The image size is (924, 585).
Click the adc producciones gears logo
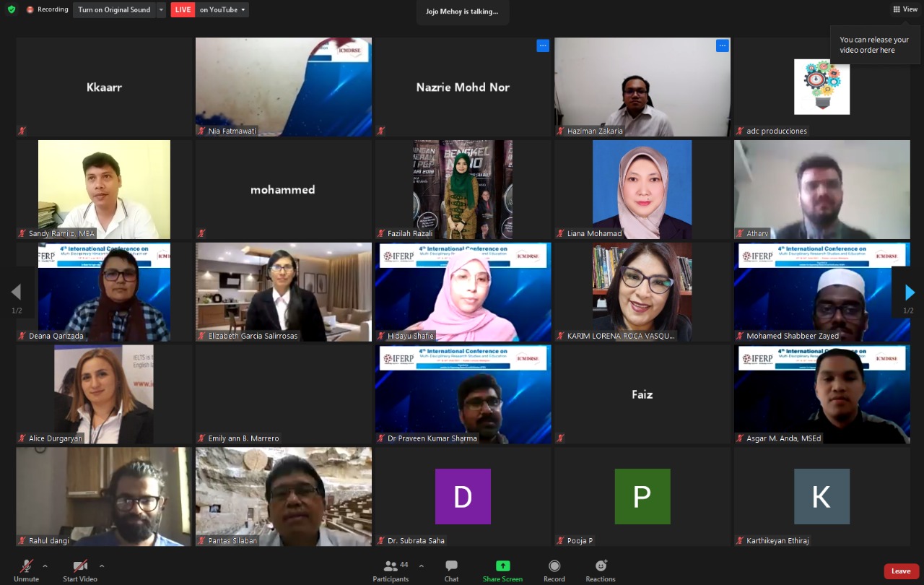(821, 87)
